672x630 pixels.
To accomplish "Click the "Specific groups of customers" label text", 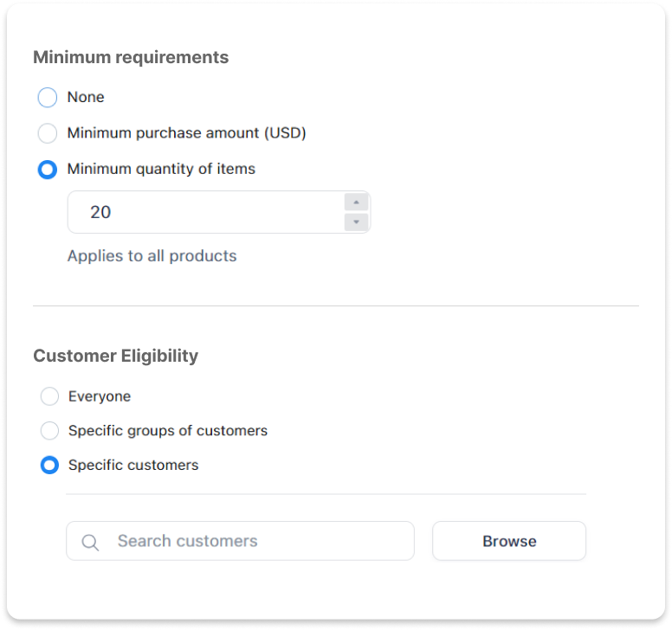I will click(168, 431).
